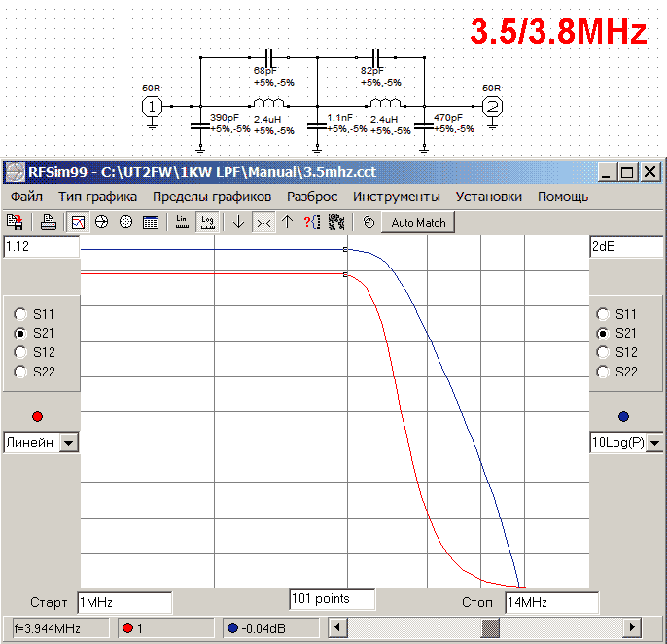Click the random scatter Monte Carlo icon
This screenshot has height=644, width=667.
click(x=336, y=222)
